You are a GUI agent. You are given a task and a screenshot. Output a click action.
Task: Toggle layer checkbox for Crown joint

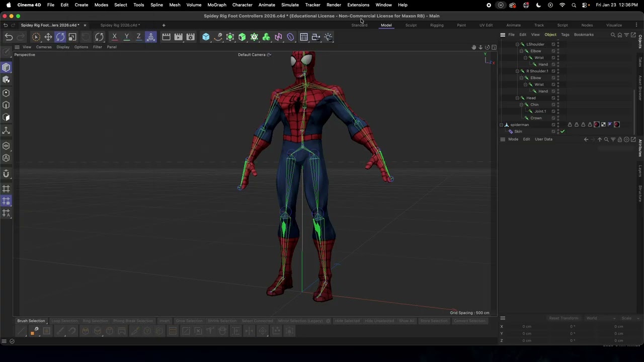[553, 118]
